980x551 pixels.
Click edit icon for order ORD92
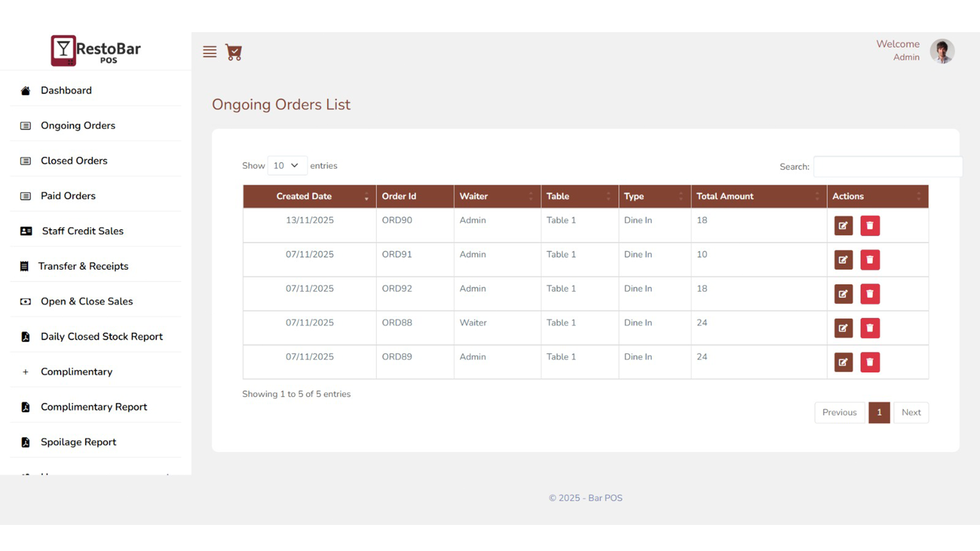pyautogui.click(x=843, y=294)
